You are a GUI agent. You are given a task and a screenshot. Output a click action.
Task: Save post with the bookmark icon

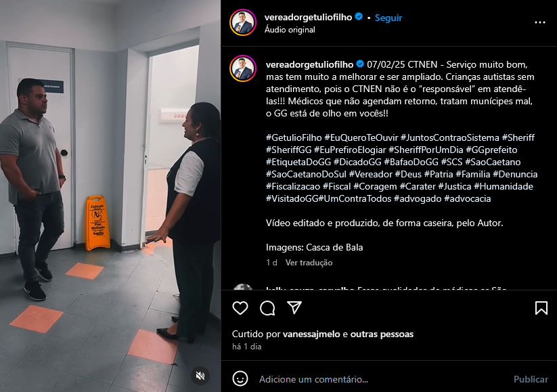click(541, 308)
